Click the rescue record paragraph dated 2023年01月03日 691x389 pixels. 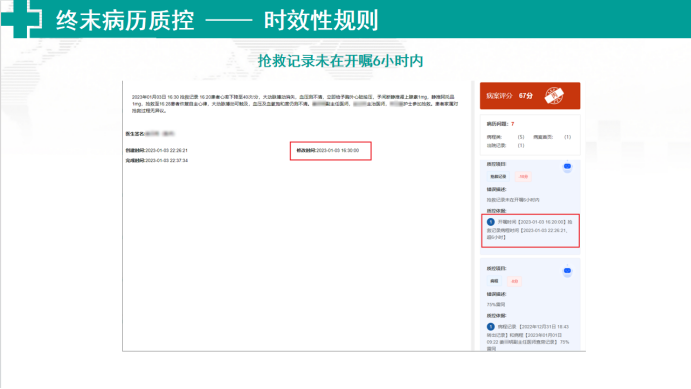pyautogui.click(x=295, y=104)
